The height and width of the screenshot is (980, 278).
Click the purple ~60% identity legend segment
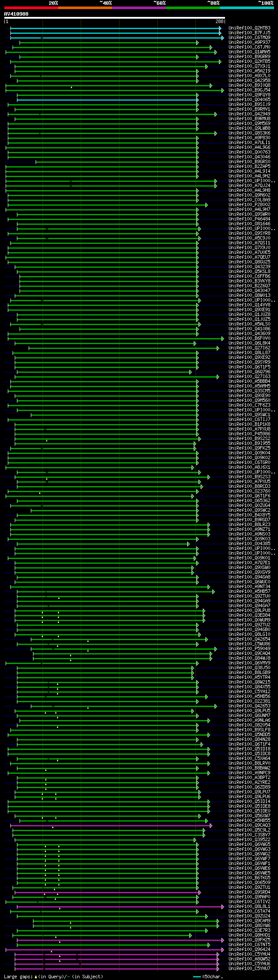click(x=139, y=8)
